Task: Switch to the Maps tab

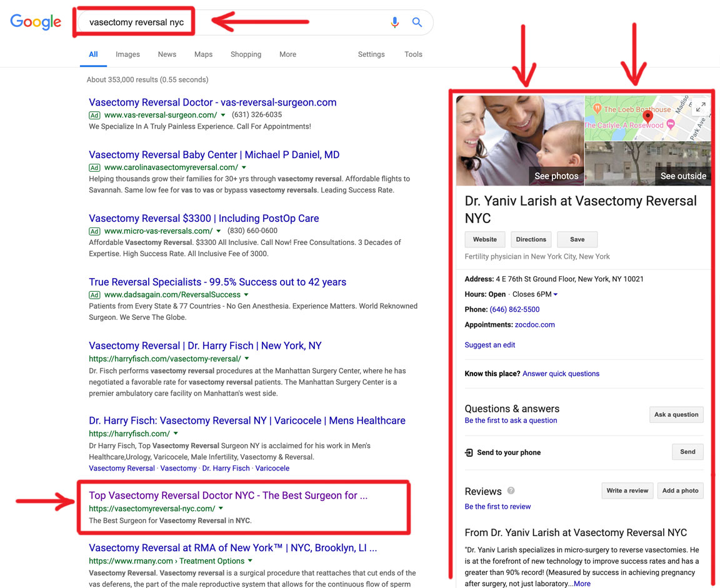Action: [203, 54]
